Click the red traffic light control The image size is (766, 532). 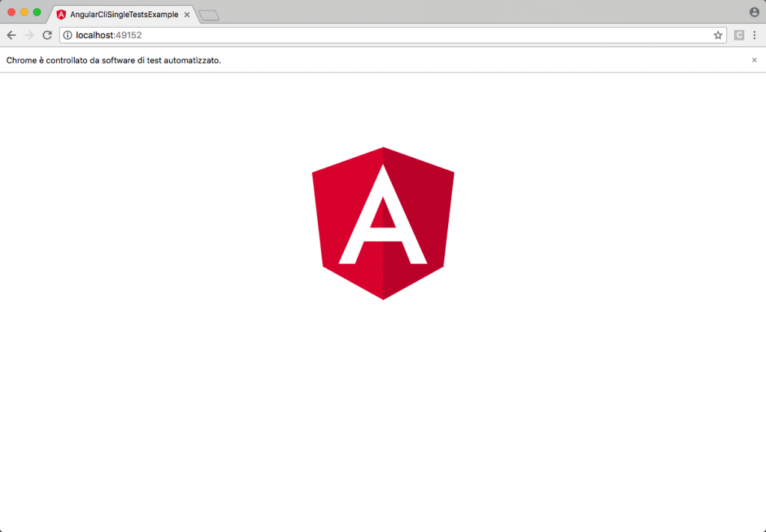click(x=10, y=12)
